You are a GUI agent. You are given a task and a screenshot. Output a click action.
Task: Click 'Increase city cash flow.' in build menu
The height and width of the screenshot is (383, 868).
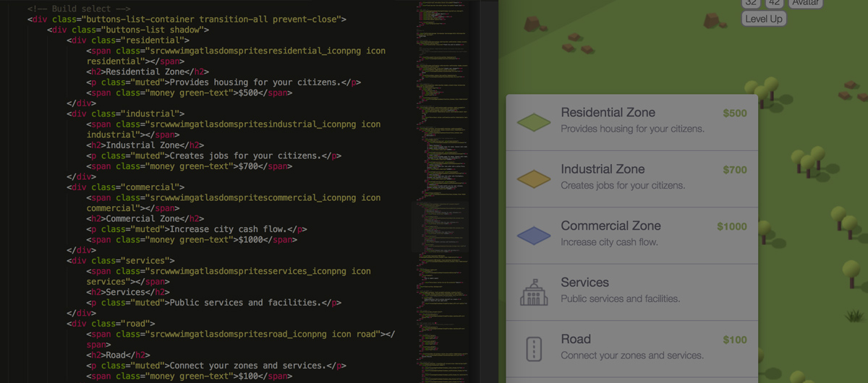coord(610,242)
